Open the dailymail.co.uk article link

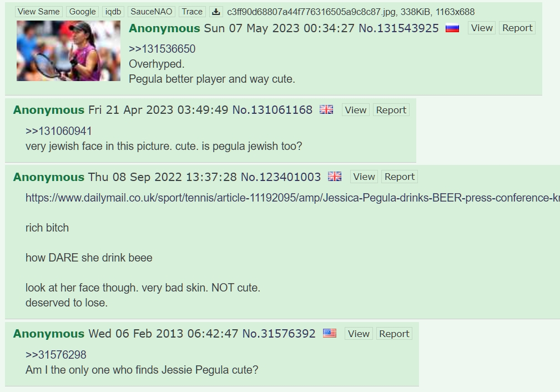[x=292, y=198]
